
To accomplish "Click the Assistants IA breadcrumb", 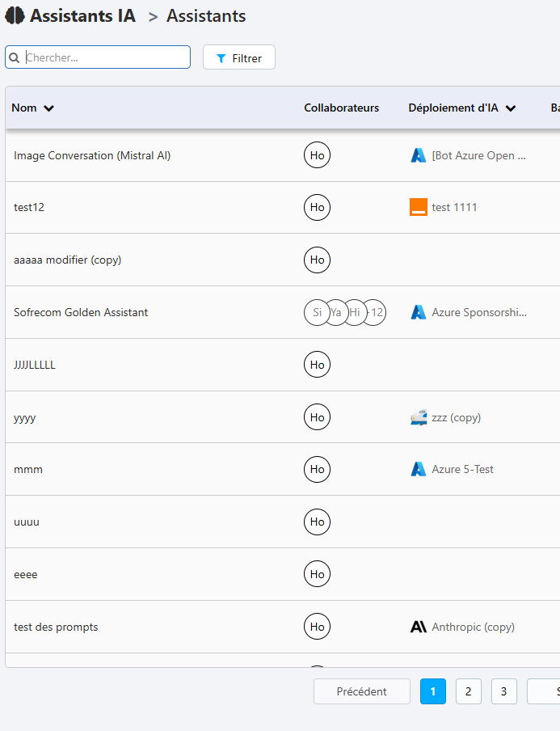I will (x=82, y=16).
